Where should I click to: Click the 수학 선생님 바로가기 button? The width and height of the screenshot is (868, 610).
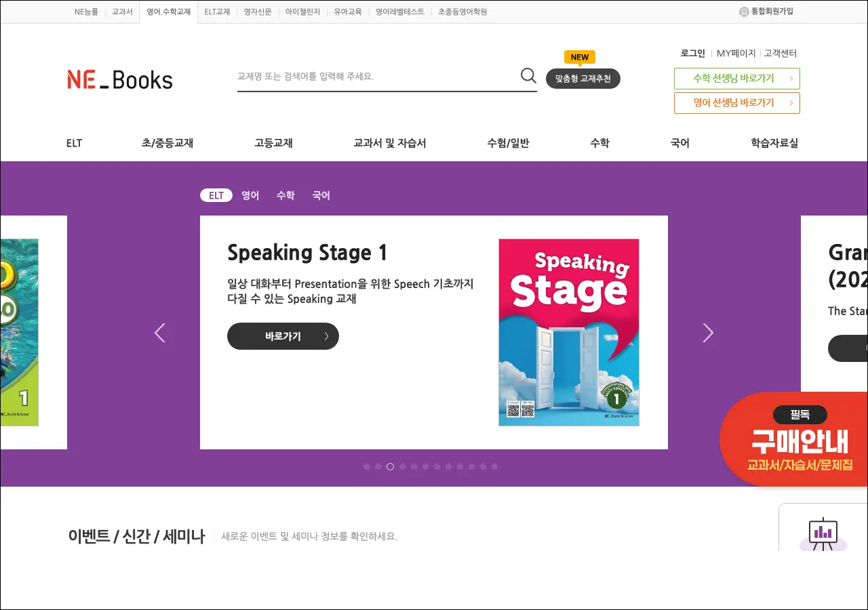(736, 79)
